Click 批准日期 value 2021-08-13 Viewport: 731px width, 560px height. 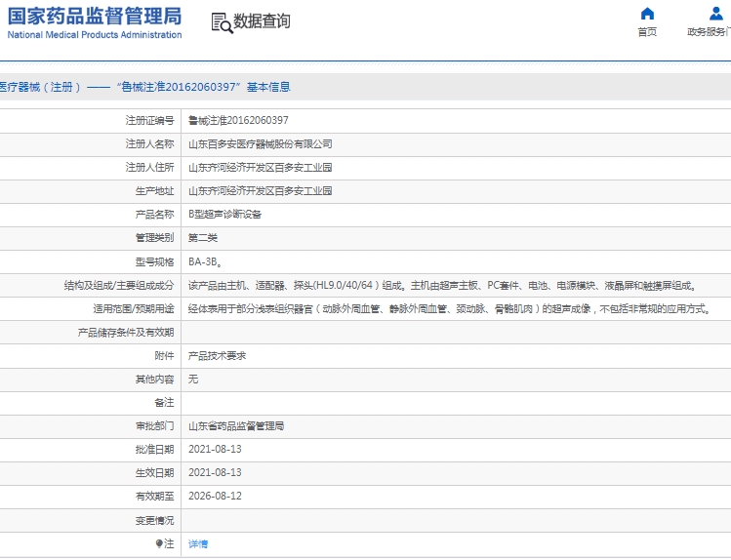tap(215, 449)
